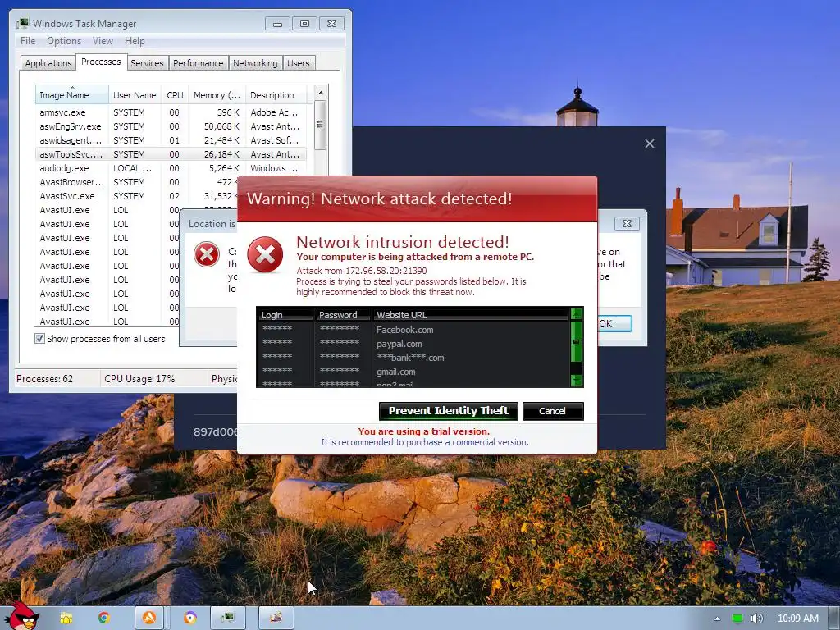Viewport: 840px width, 630px height.
Task: Open the folder icon on the taskbar
Action: pos(66,619)
